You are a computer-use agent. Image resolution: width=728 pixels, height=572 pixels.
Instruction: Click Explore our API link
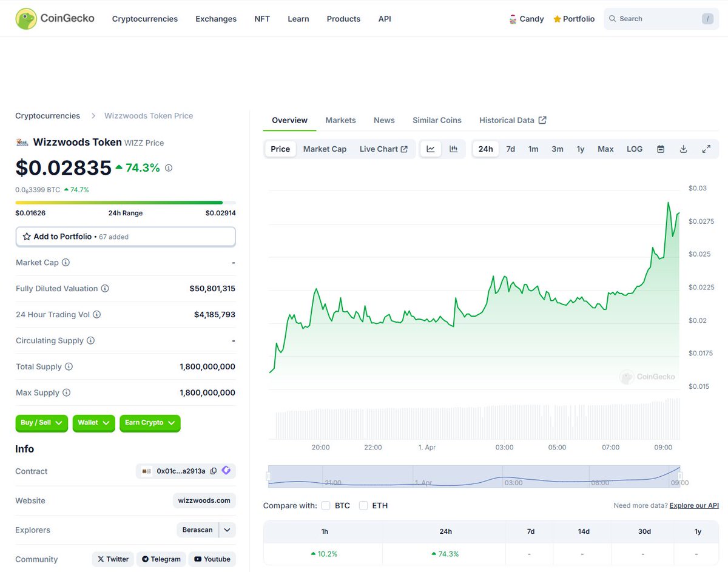coord(694,505)
